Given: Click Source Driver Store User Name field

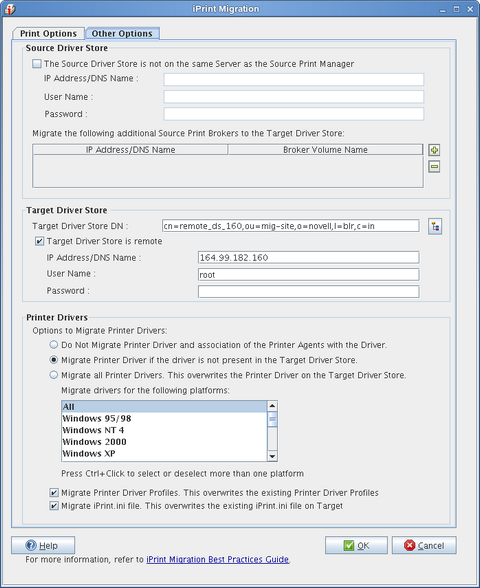Looking at the screenshot, I should pos(294,97).
